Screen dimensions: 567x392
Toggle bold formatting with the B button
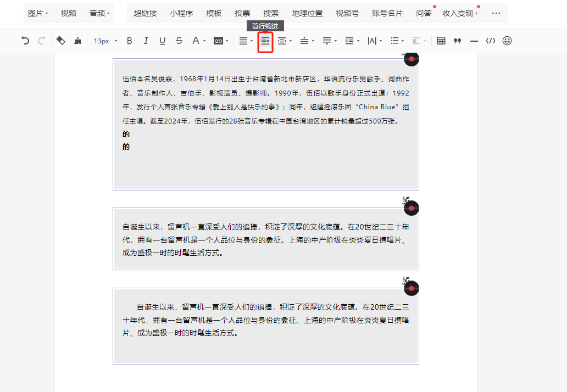click(x=130, y=41)
